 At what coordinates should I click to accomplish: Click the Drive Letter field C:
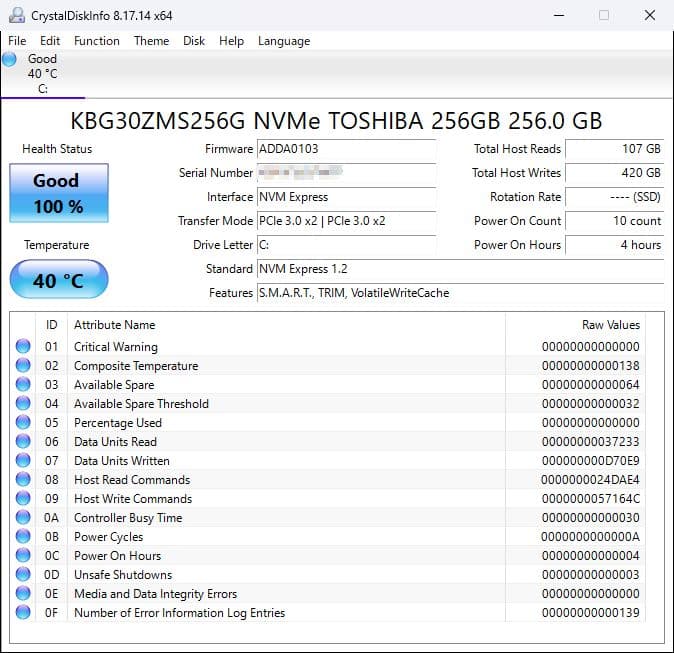point(346,245)
